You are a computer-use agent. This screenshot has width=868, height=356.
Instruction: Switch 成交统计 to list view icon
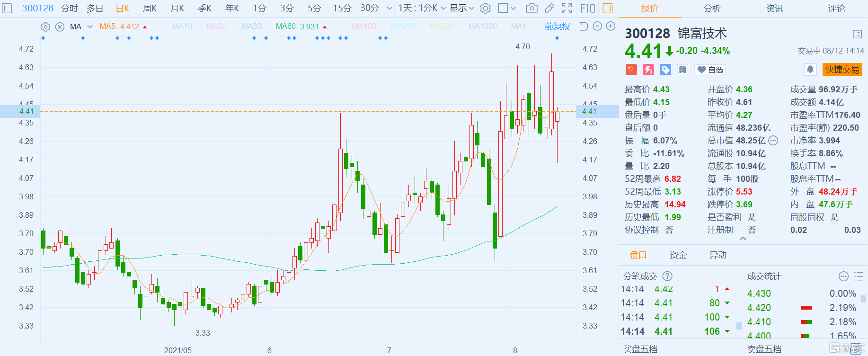point(859,276)
